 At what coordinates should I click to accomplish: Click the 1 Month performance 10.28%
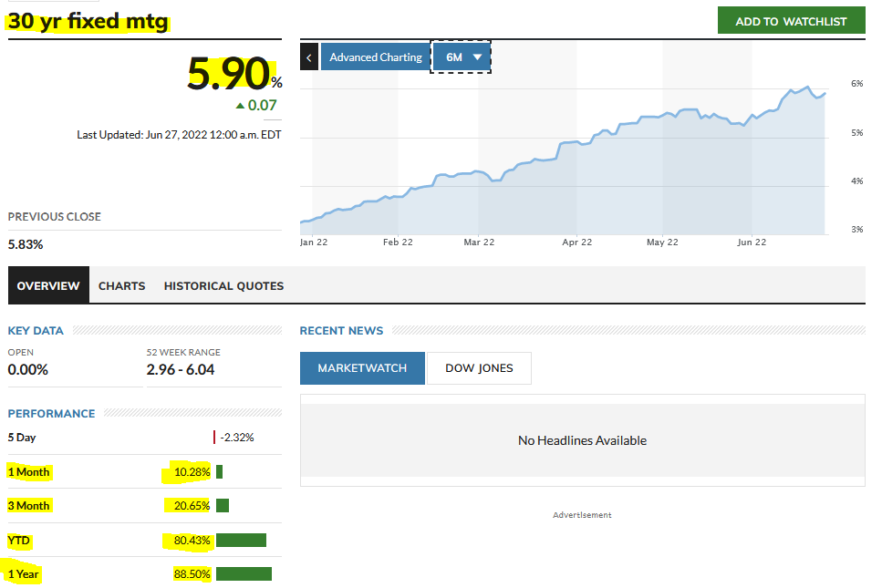coord(192,472)
